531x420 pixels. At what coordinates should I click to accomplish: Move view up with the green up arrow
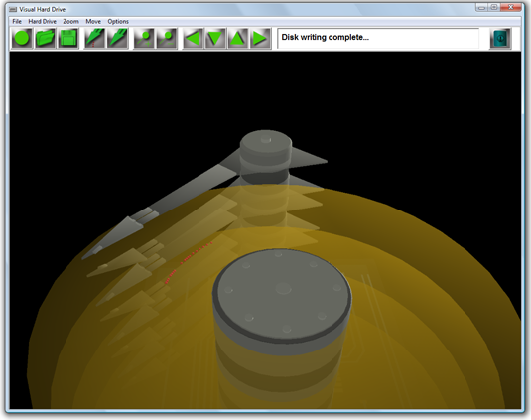tap(238, 39)
